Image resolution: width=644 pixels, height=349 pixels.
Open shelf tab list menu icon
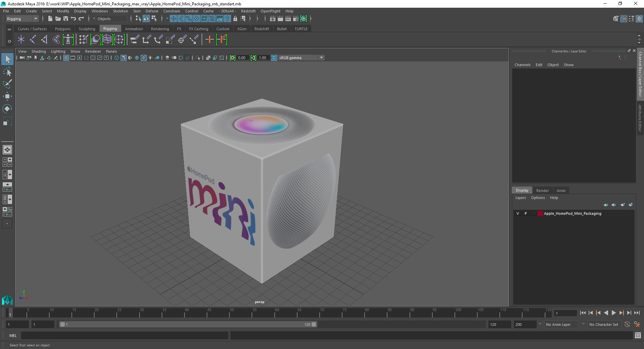(9, 29)
